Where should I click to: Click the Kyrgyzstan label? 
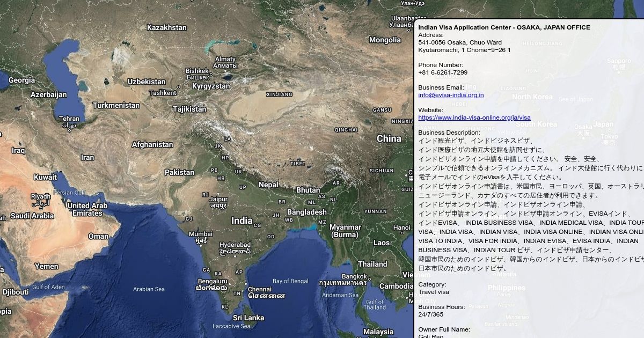tap(211, 86)
